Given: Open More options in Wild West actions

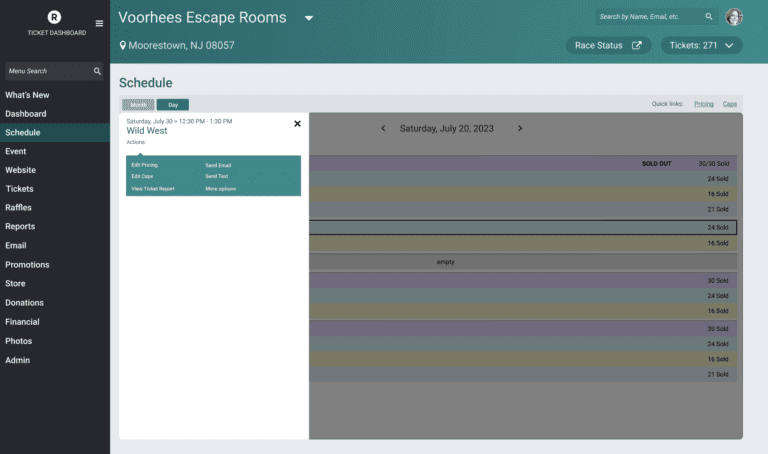Looking at the screenshot, I should click(x=221, y=189).
